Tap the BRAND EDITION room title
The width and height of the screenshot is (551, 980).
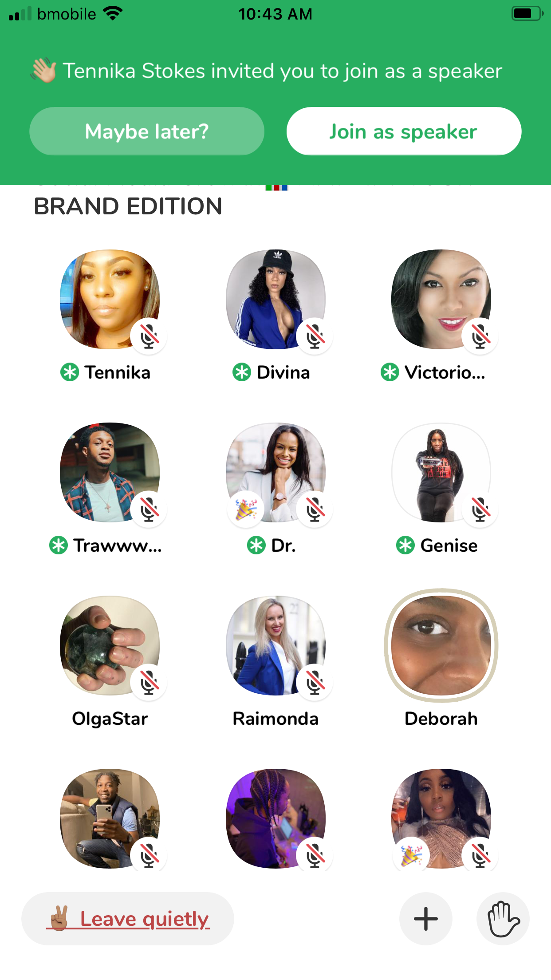(x=128, y=206)
